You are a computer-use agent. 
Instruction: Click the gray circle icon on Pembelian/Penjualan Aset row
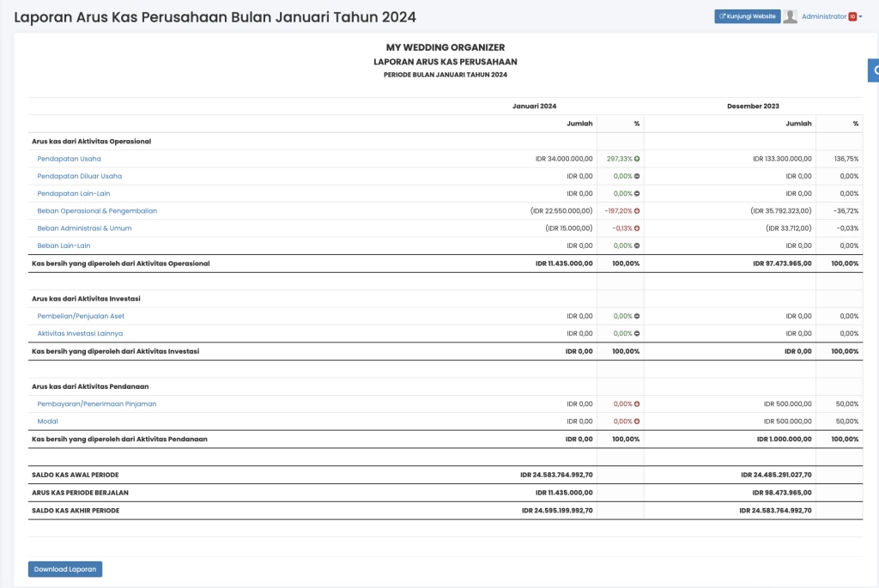[x=637, y=316]
